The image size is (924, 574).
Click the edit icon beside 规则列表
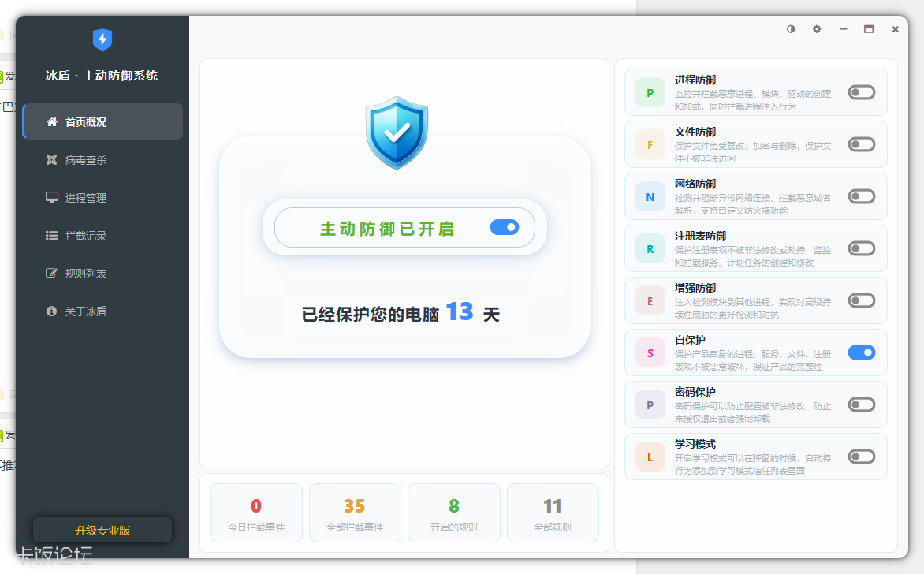coord(52,274)
